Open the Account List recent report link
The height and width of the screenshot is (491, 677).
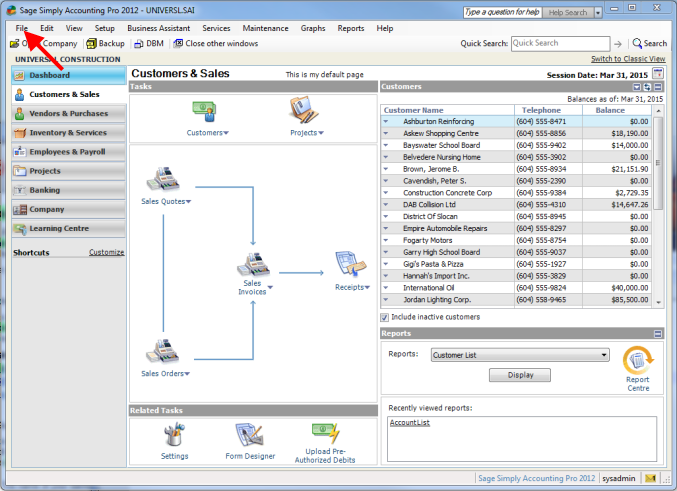(409, 423)
